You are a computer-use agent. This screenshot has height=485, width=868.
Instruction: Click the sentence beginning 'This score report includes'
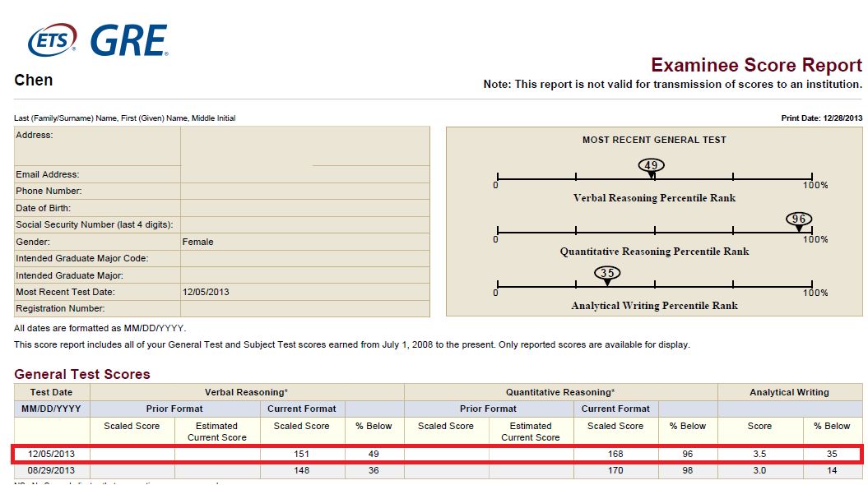click(352, 344)
